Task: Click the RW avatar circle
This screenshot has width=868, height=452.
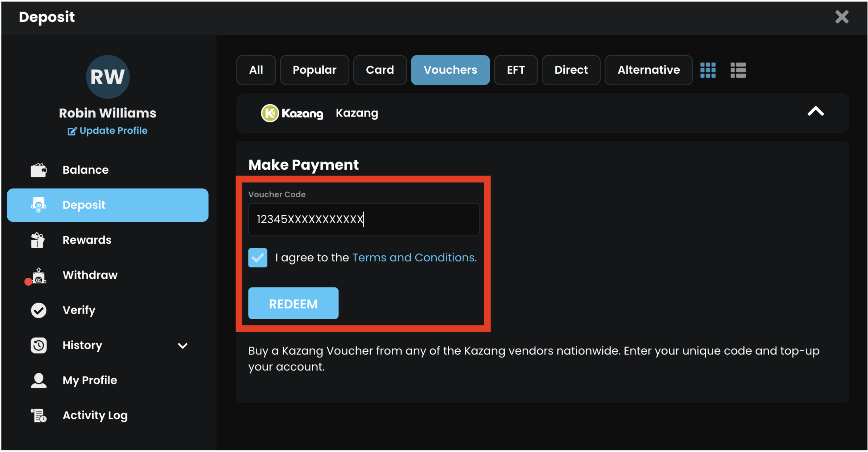Action: tap(108, 77)
